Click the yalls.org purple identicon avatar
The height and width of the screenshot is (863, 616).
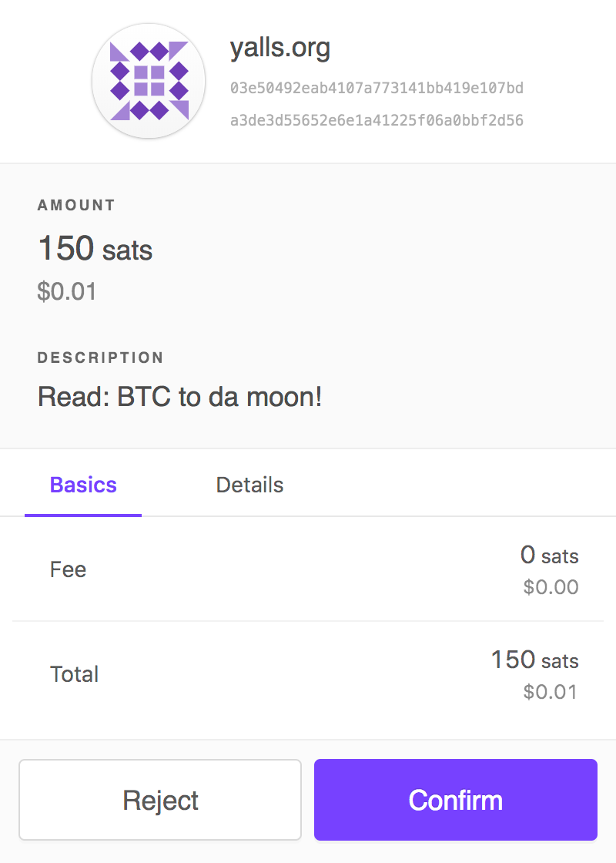(149, 82)
